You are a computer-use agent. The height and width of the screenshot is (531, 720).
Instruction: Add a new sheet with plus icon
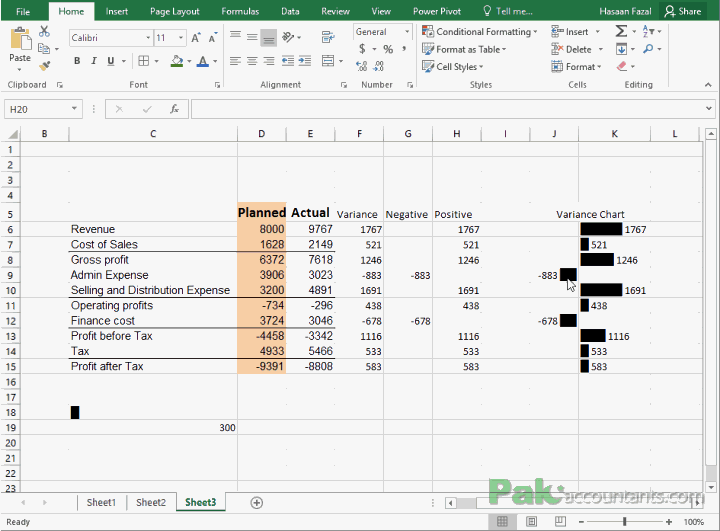[257, 502]
